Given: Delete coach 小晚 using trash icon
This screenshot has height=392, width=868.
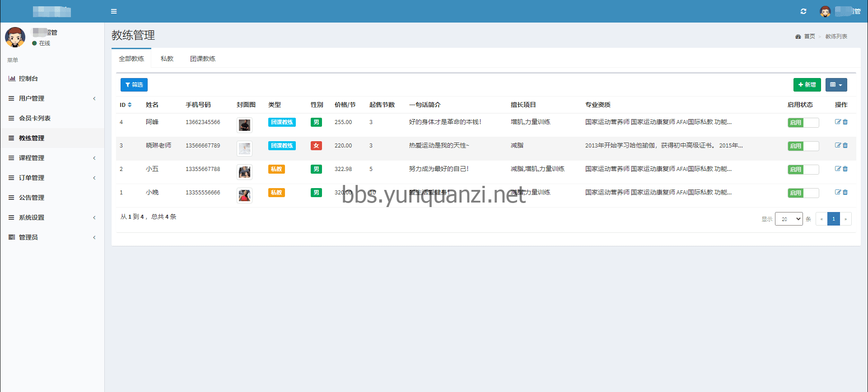Looking at the screenshot, I should coord(845,192).
